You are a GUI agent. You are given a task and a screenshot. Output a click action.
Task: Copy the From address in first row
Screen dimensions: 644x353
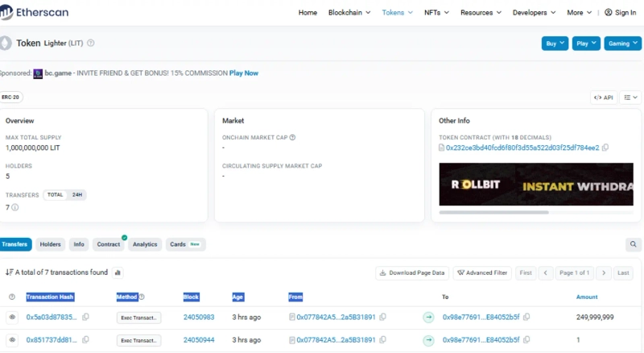383,318
